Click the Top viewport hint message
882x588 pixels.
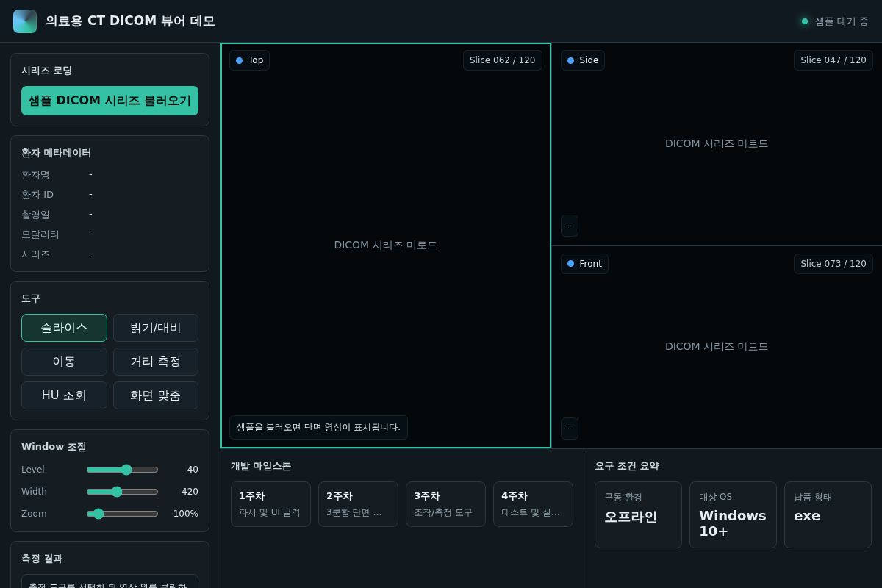click(318, 428)
